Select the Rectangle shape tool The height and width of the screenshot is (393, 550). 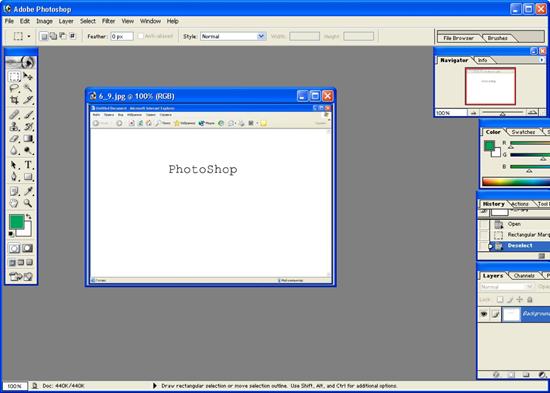[x=28, y=176]
